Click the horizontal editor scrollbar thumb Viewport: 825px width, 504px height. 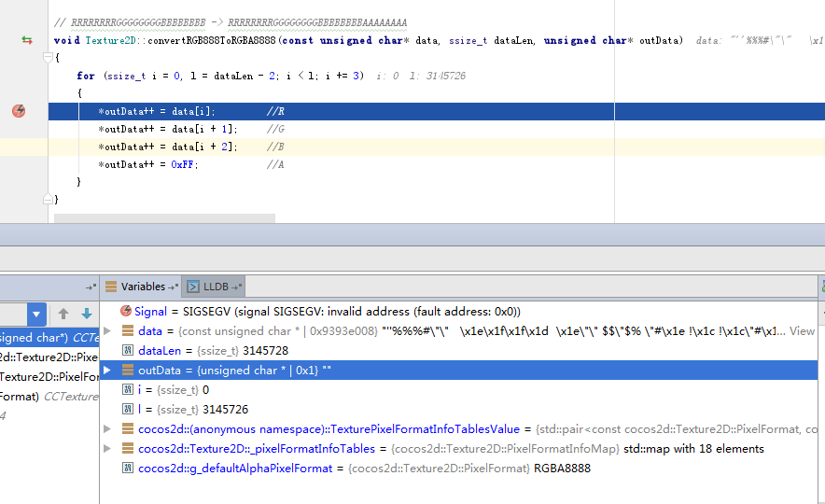[x=164, y=218]
